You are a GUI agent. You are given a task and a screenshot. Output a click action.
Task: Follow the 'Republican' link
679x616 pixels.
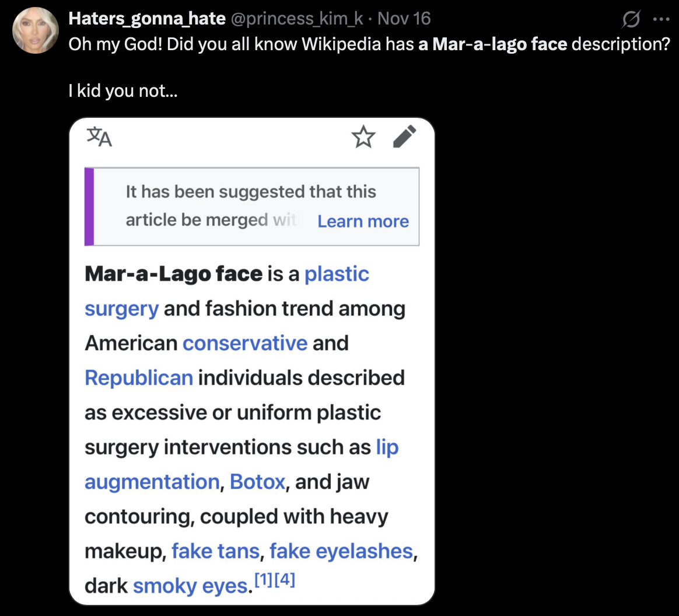(x=139, y=378)
